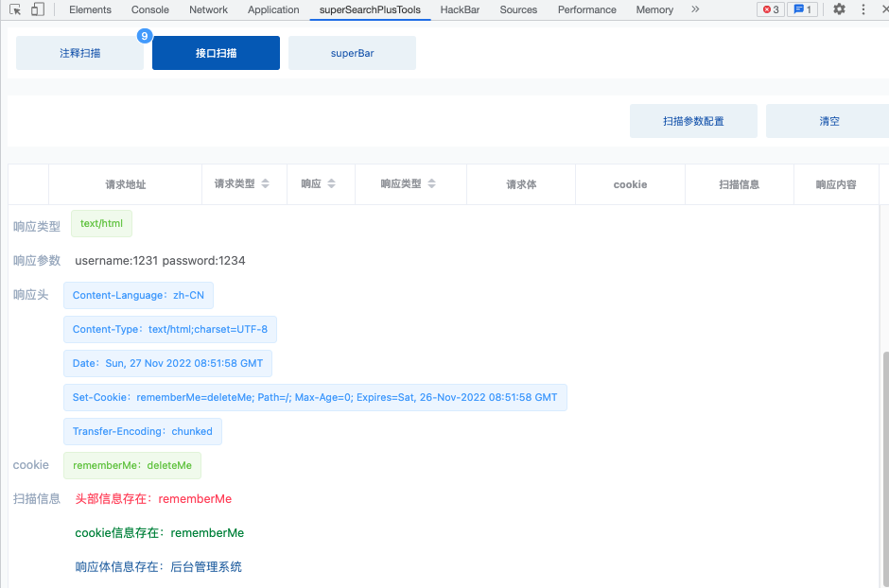This screenshot has width=889, height=588.
Task: Sort by 请求类型 column arrows
Action: pyautogui.click(x=266, y=183)
